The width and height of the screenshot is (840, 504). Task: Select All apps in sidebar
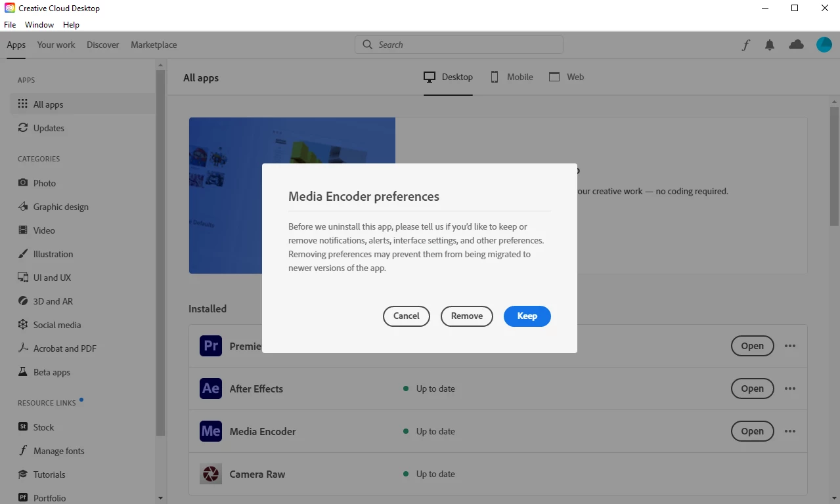82,104
